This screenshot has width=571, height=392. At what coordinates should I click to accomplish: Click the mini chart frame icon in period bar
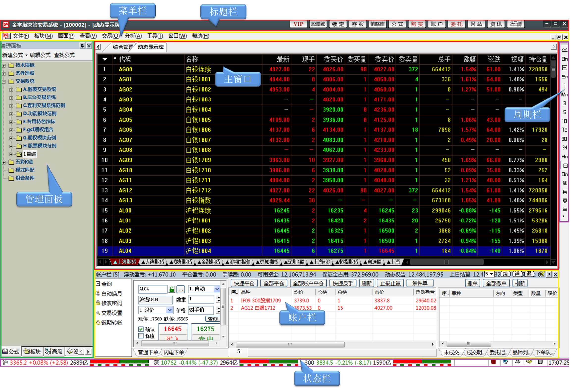click(x=564, y=68)
